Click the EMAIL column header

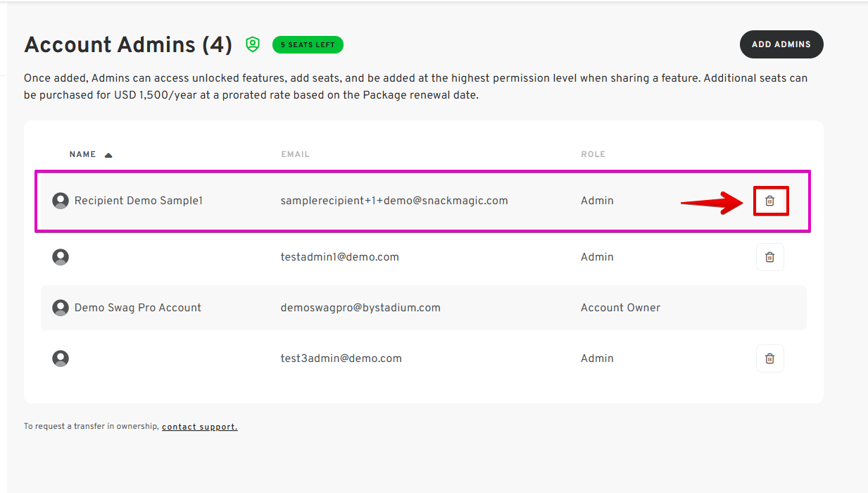click(295, 154)
